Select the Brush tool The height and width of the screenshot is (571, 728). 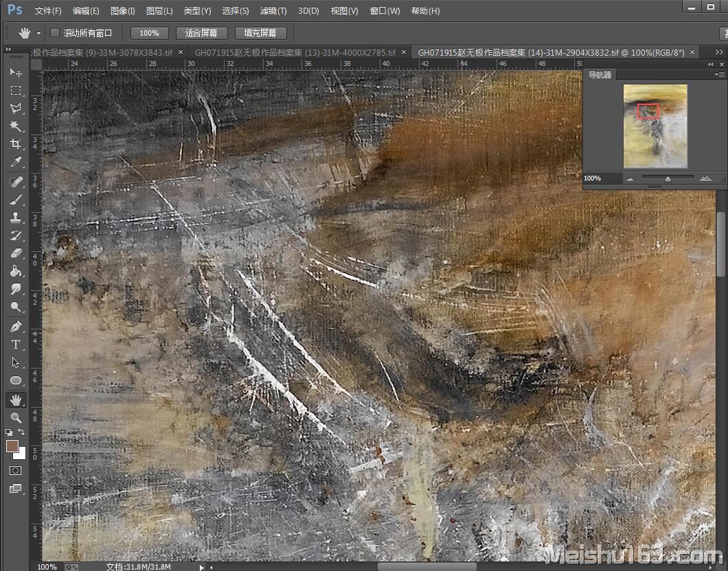(16, 200)
